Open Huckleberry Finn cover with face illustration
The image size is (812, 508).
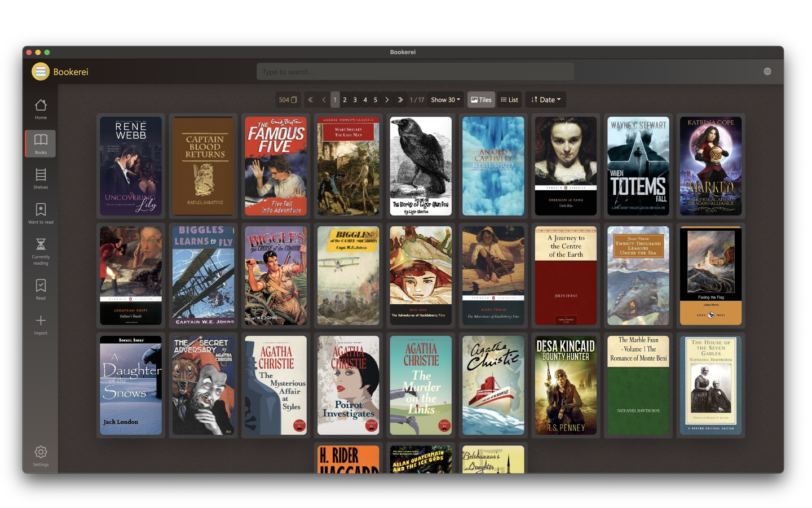[421, 275]
